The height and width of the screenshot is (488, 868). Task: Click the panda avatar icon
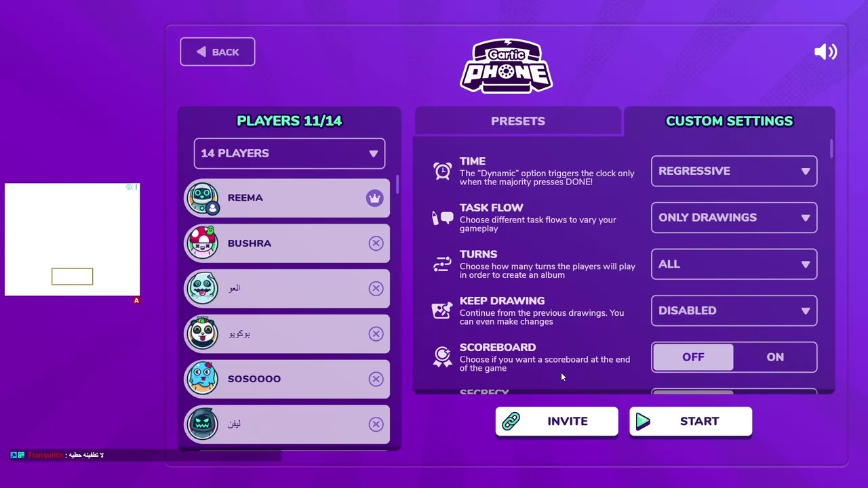pyautogui.click(x=202, y=333)
